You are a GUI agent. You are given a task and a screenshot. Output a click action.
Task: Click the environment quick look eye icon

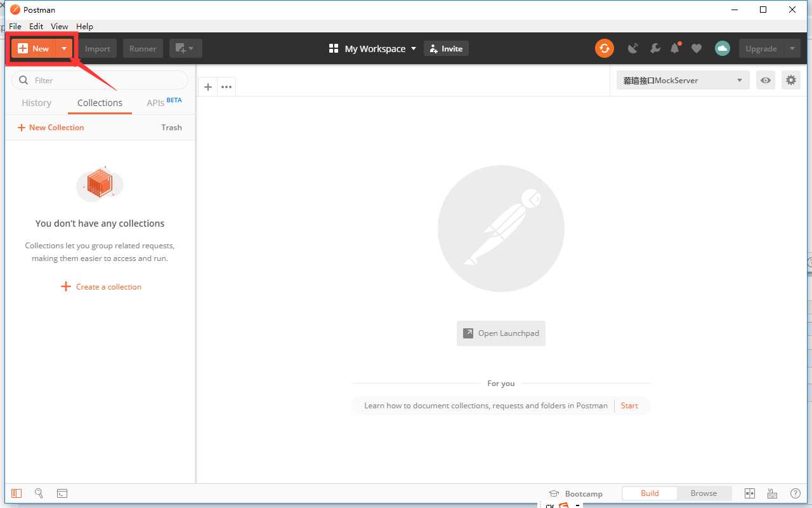[x=766, y=80]
